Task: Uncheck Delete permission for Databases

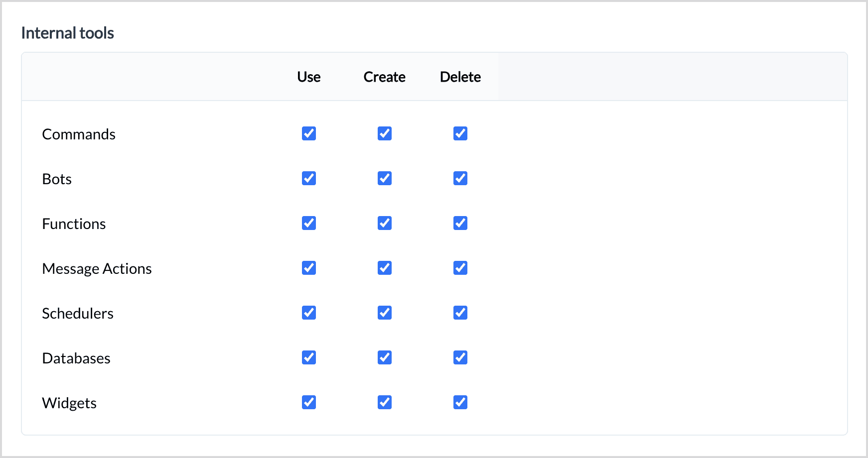Action: tap(460, 357)
